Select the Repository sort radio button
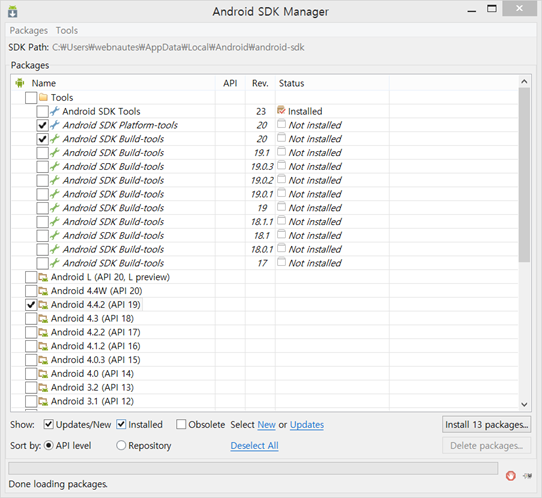Viewport: 542px width, 498px height. pos(121,445)
